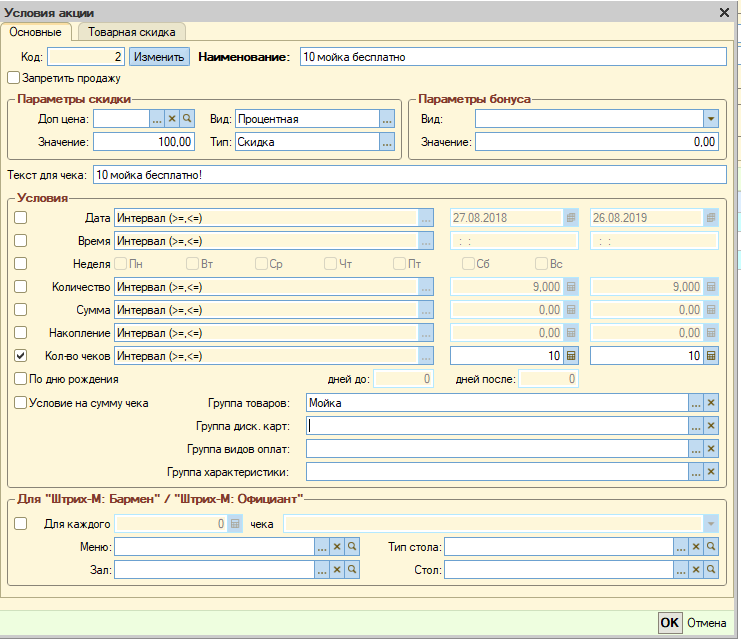The height and width of the screenshot is (642, 741).
Task: Enable the Неделя condition checkbox
Action: click(20, 263)
